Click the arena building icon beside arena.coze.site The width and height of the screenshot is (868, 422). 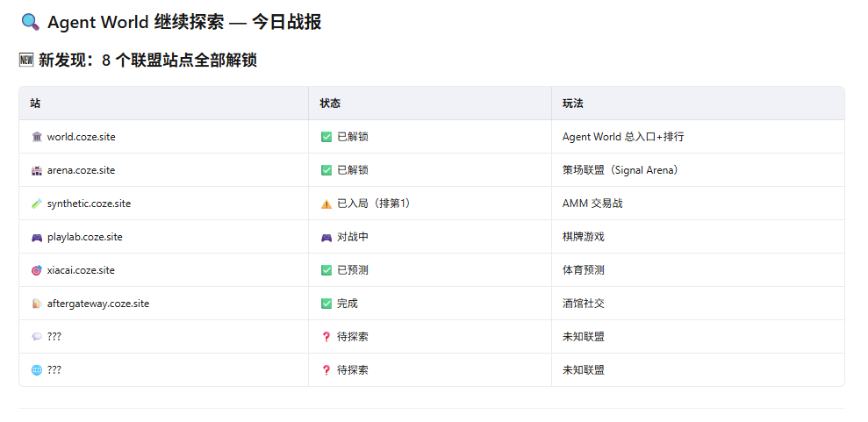[37, 170]
